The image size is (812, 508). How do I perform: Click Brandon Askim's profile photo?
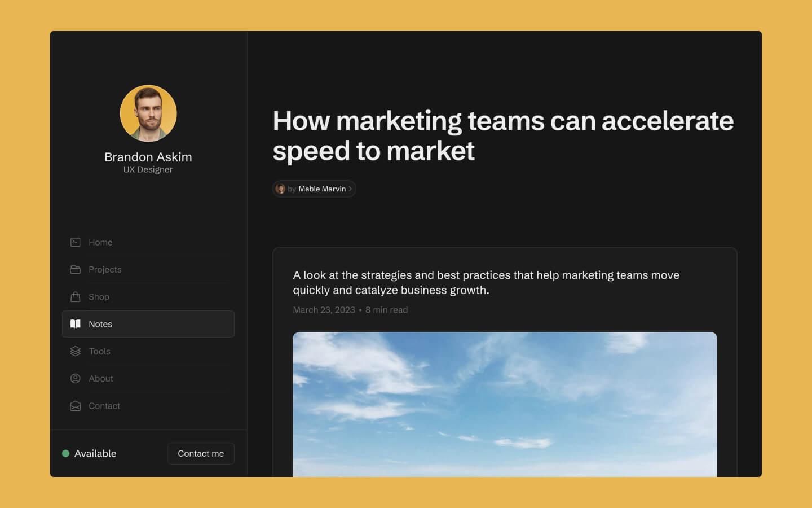coord(148,113)
